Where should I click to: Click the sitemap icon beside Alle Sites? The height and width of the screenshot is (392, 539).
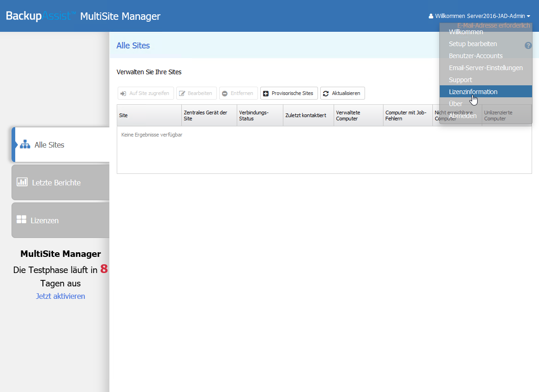coord(25,144)
